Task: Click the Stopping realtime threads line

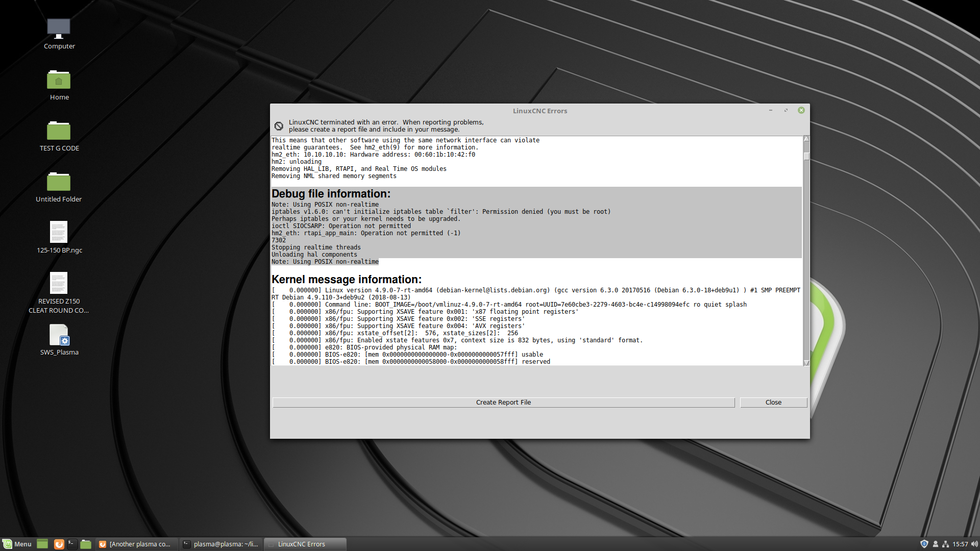Action: pos(316,247)
